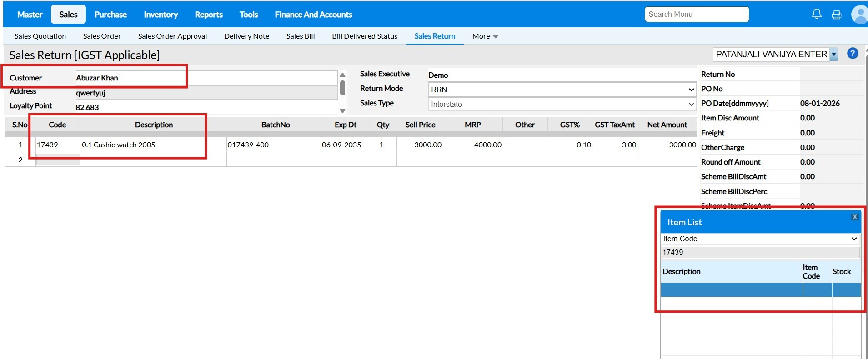Open the Sales Type dropdown
Image resolution: width=868 pixels, height=359 pixels.
point(562,104)
